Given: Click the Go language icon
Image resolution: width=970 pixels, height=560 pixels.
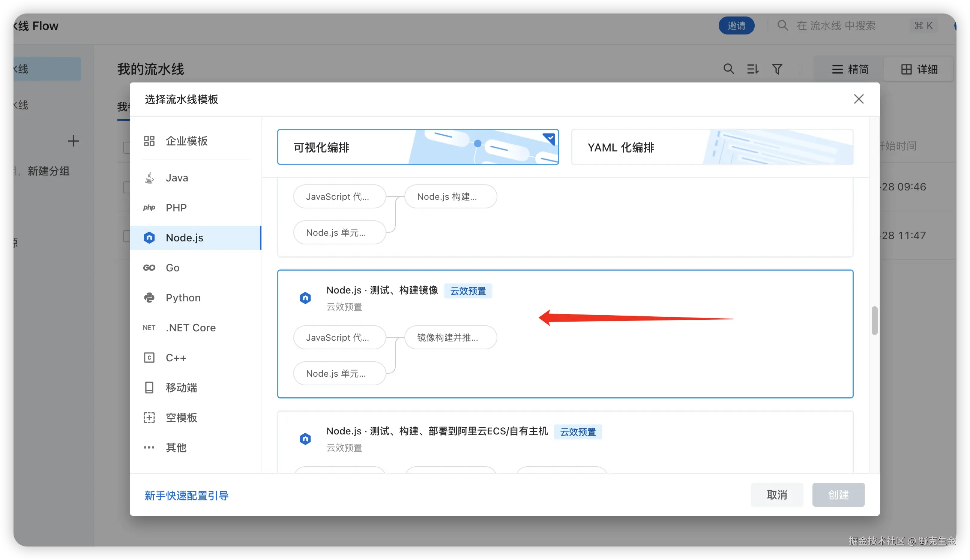Looking at the screenshot, I should click(149, 268).
